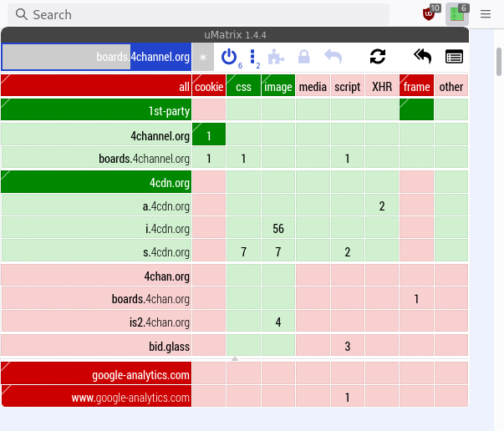Click the a.4cdn.org row label
504x431 pixels.
coord(96,205)
